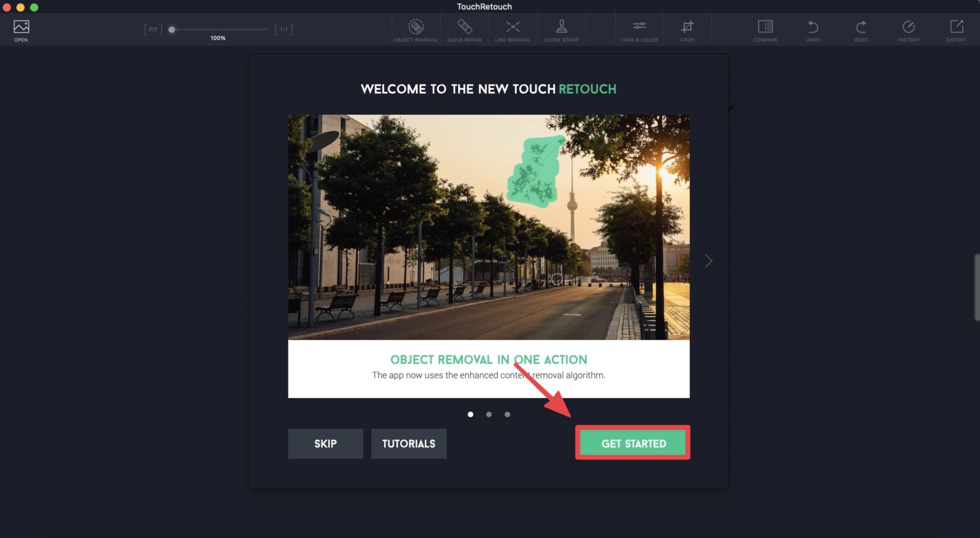Image resolution: width=980 pixels, height=538 pixels.
Task: Activate the Clone Stamp tool
Action: [x=561, y=29]
